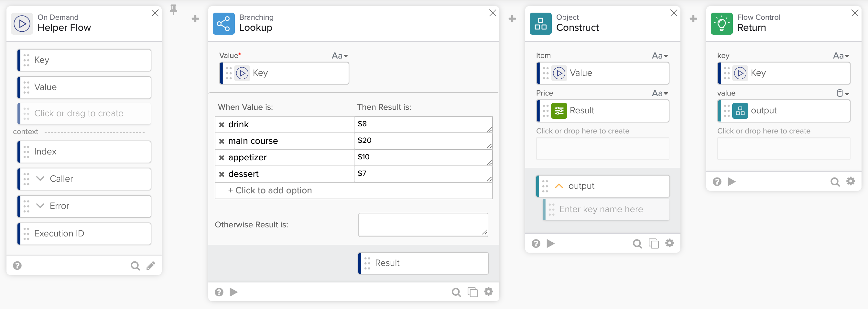The image size is (868, 309).
Task: Open value type dropdown on Return card
Action: tap(843, 93)
